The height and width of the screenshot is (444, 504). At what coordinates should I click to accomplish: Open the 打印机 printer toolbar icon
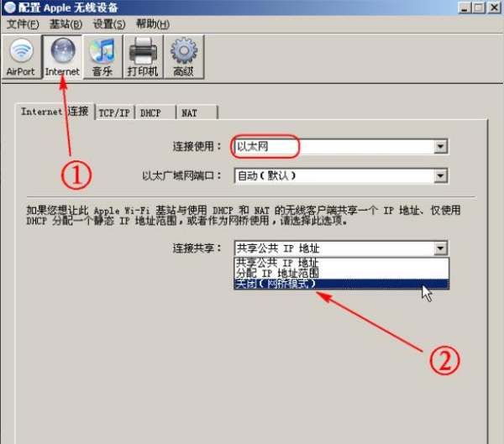coord(143,56)
